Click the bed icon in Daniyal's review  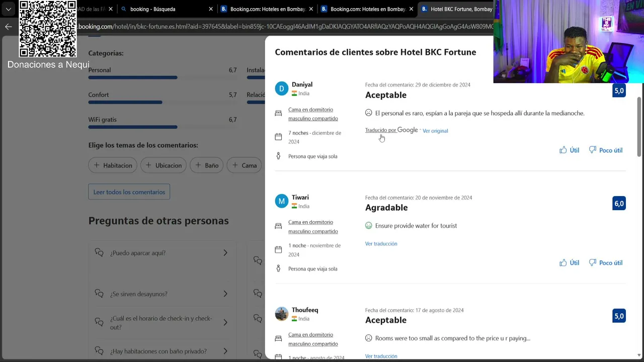pos(278,113)
